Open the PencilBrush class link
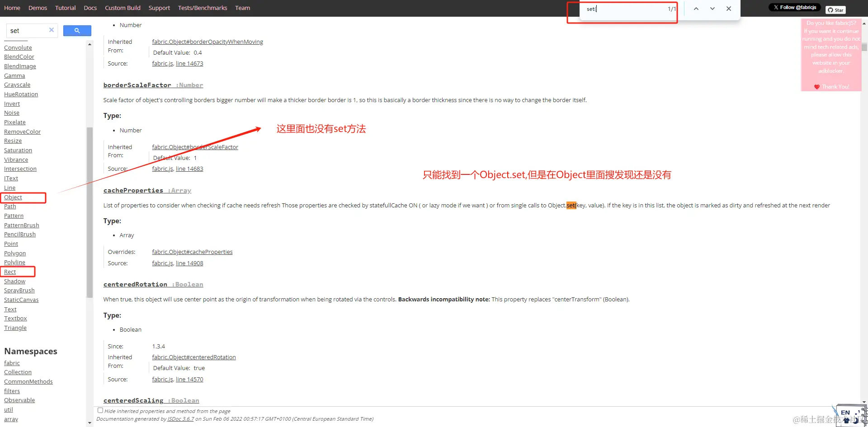The image size is (868, 427). click(x=20, y=234)
